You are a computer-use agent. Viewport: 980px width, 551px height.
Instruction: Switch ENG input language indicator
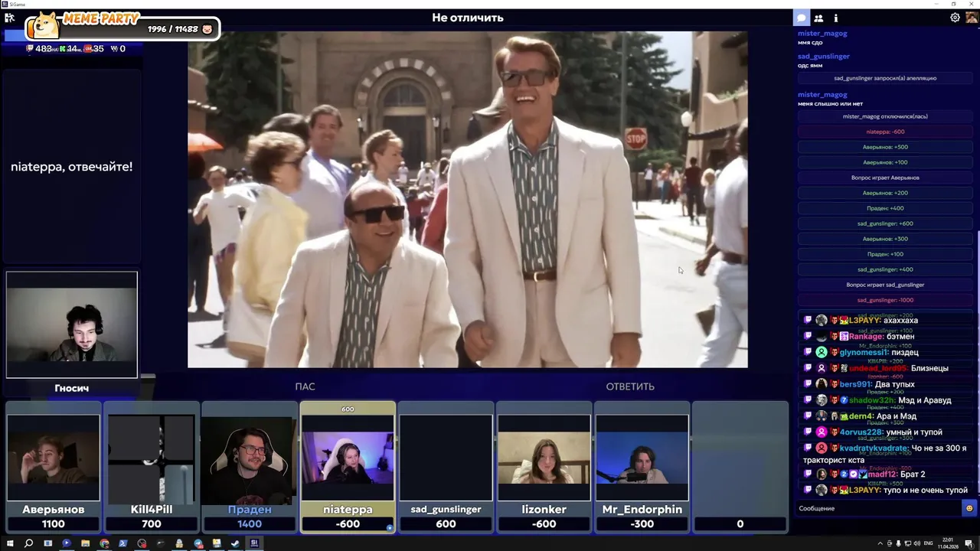929,543
